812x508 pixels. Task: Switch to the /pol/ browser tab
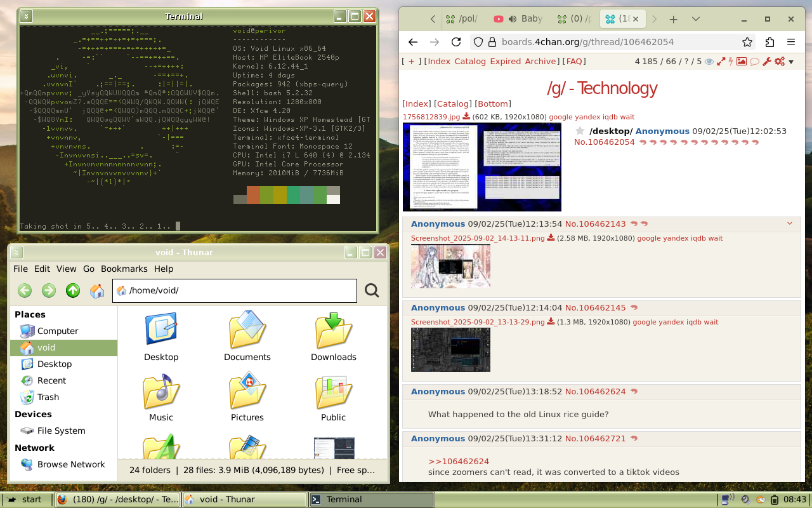tap(462, 19)
